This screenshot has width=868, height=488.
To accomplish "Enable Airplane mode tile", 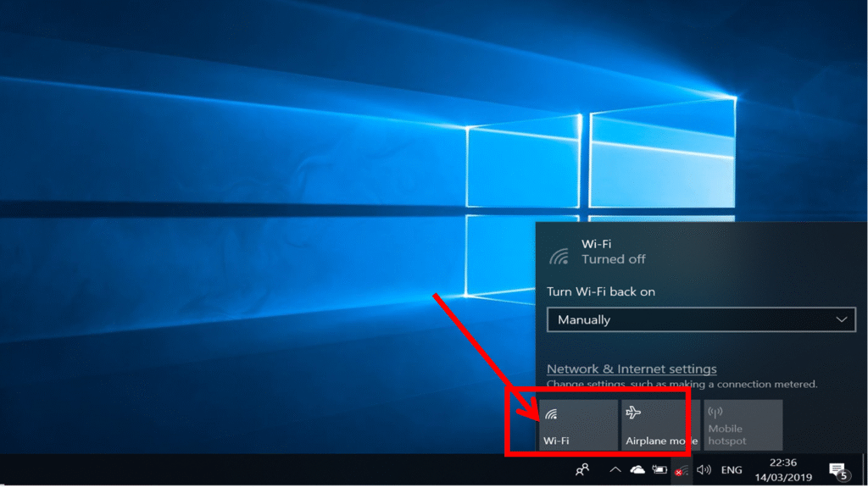I will 660,425.
